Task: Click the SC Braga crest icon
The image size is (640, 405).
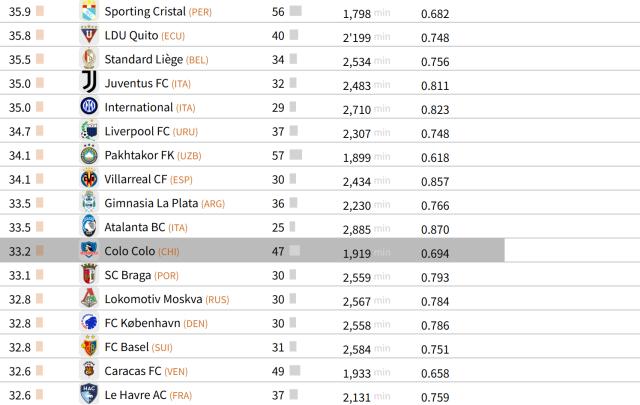Action: (x=89, y=275)
